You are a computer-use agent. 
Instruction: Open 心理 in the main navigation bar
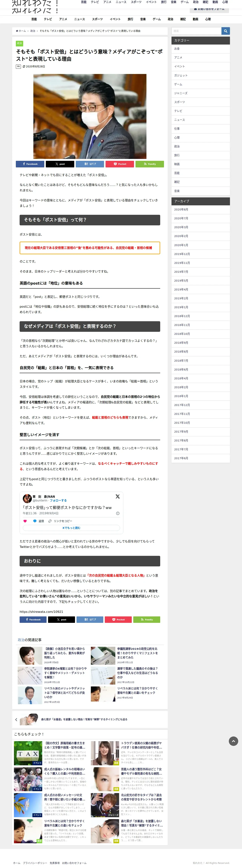[x=208, y=19]
